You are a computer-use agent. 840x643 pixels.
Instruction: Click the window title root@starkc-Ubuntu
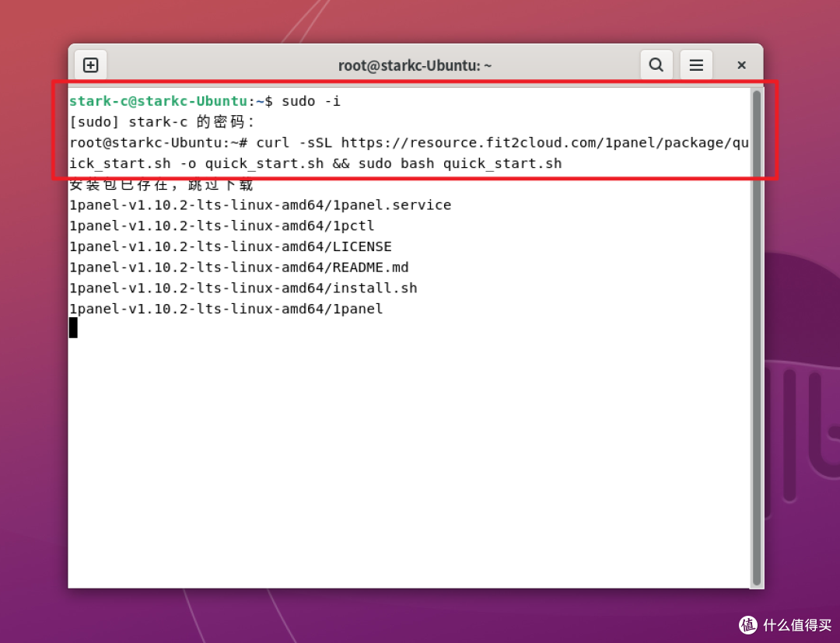[x=415, y=65]
